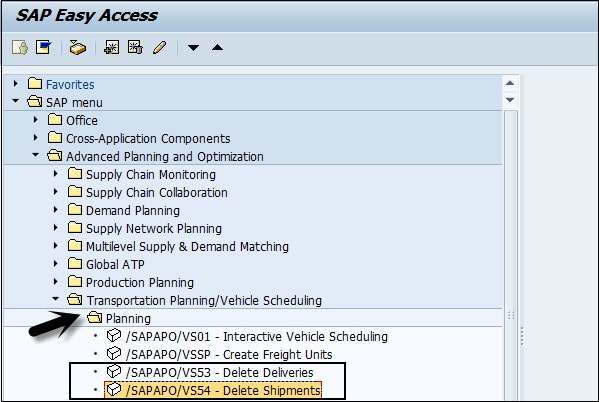Image resolution: width=599 pixels, height=402 pixels.
Task: Click the VS53 transaction cube icon
Action: (x=114, y=371)
